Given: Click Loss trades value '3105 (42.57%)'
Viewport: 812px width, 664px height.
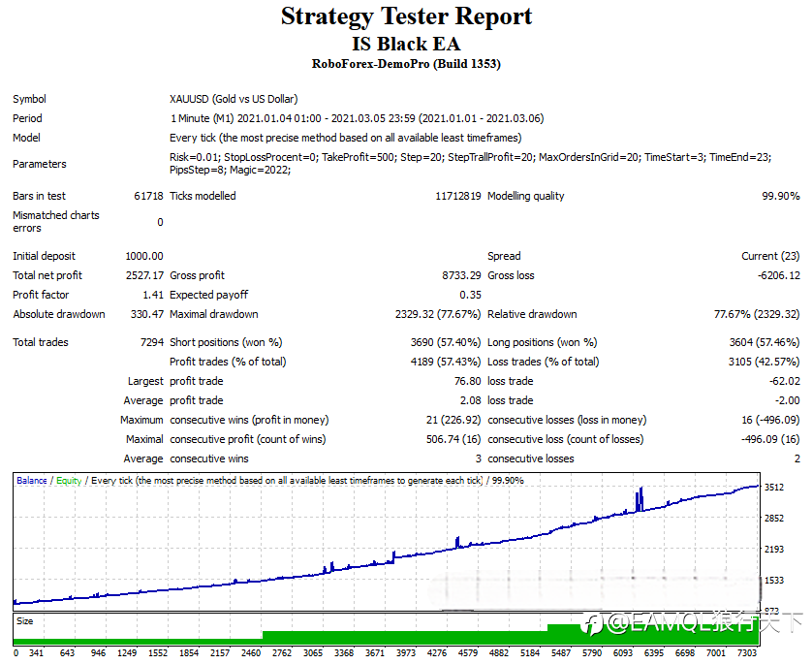Looking at the screenshot, I should tap(765, 362).
